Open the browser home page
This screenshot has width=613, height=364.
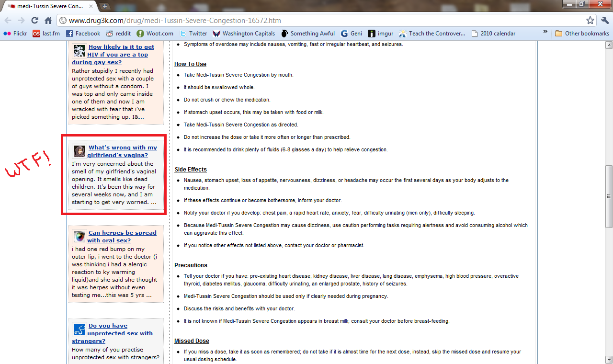pos(48,20)
